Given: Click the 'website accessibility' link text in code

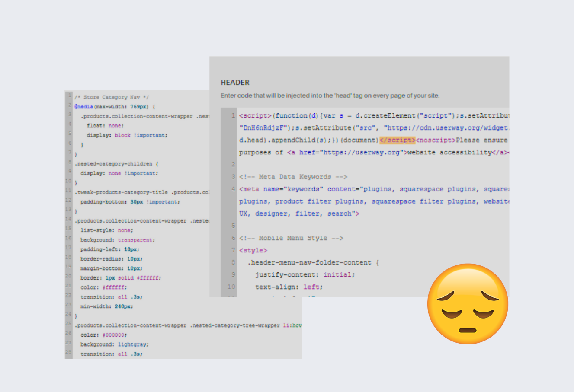Looking at the screenshot, I should 449,153.
